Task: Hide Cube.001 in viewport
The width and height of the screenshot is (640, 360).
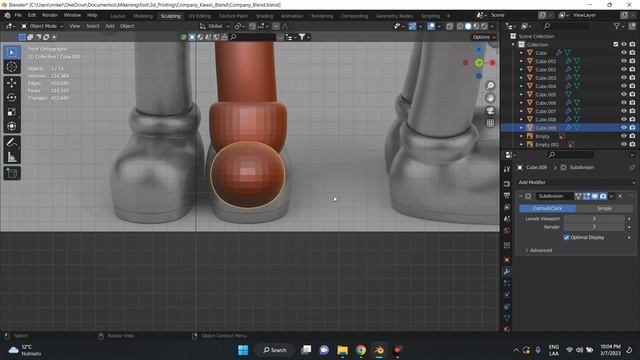Action: point(624,61)
